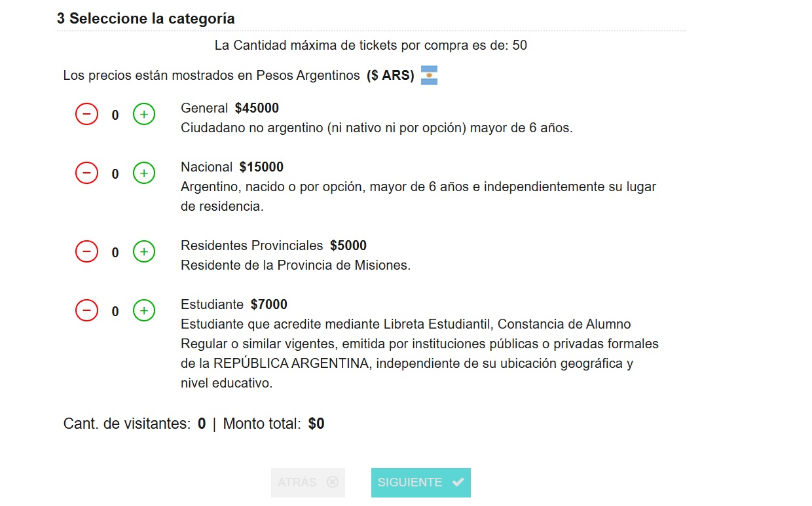812x506 pixels.
Task: Select the Nacional $15000 category label
Action: (231, 166)
